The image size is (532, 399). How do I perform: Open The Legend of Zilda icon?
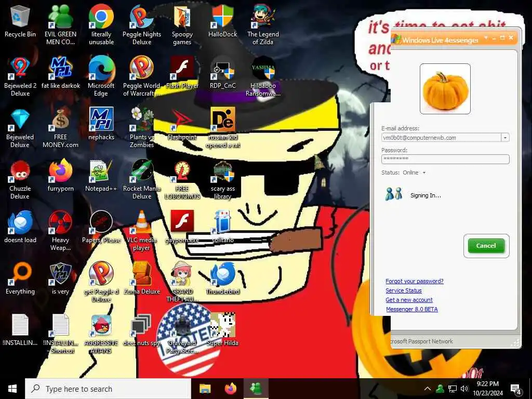point(263,24)
